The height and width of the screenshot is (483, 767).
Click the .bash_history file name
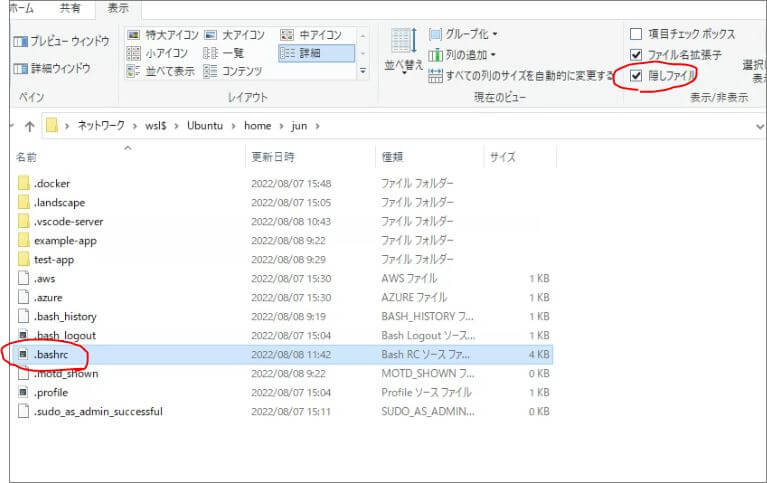click(x=65, y=317)
